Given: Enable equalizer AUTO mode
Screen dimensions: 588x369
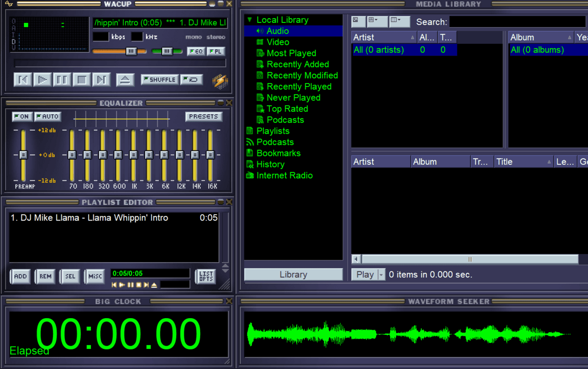Looking at the screenshot, I should [x=48, y=117].
